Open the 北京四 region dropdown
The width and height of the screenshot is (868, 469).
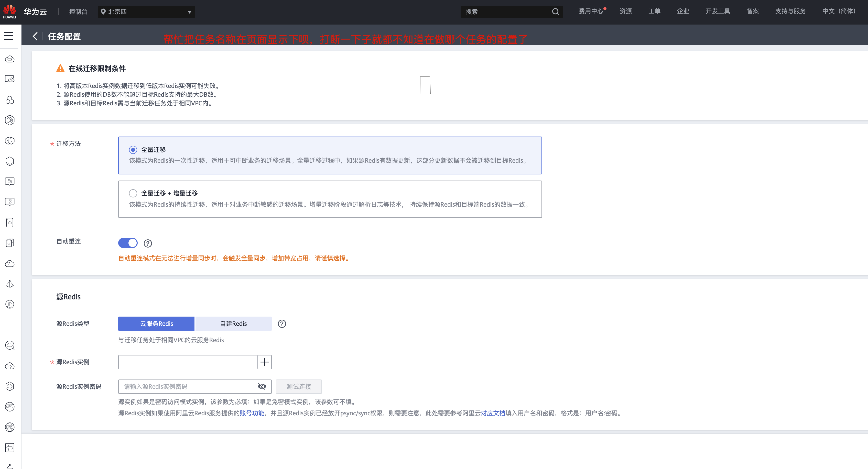tap(146, 12)
